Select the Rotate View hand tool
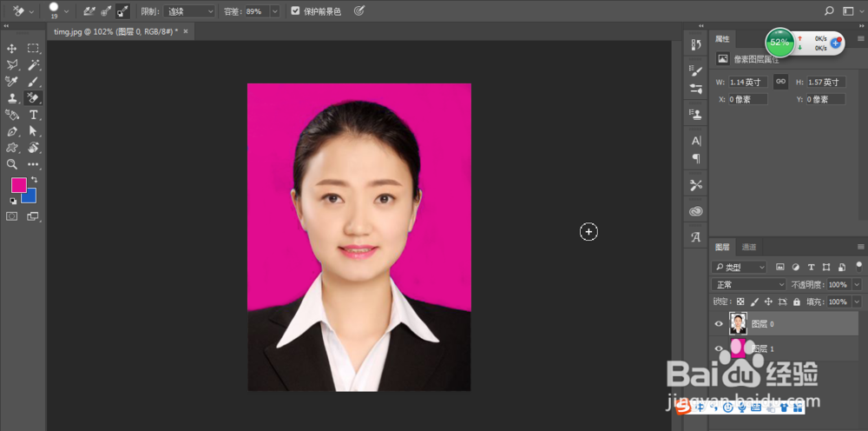 33,148
